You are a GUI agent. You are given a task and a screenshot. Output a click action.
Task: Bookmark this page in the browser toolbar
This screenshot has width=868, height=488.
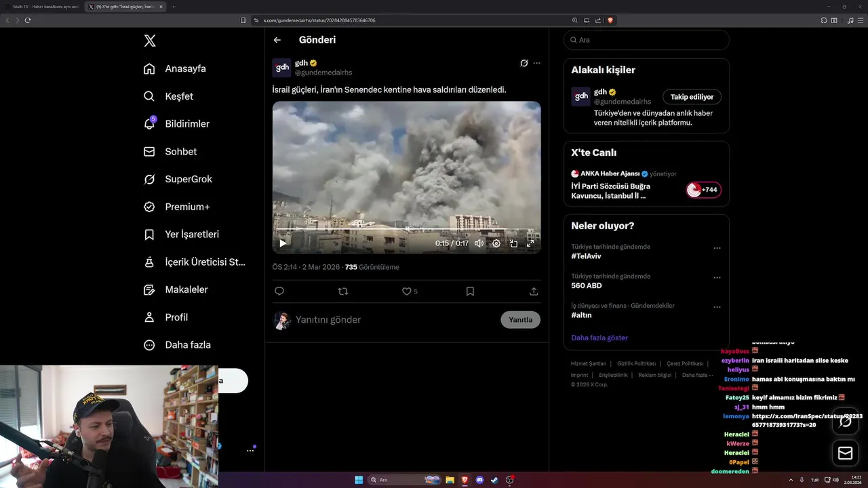pyautogui.click(x=243, y=20)
